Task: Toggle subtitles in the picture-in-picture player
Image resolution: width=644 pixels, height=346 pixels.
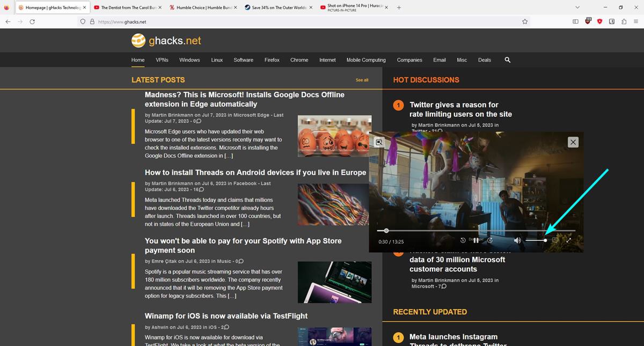Action: tap(555, 240)
